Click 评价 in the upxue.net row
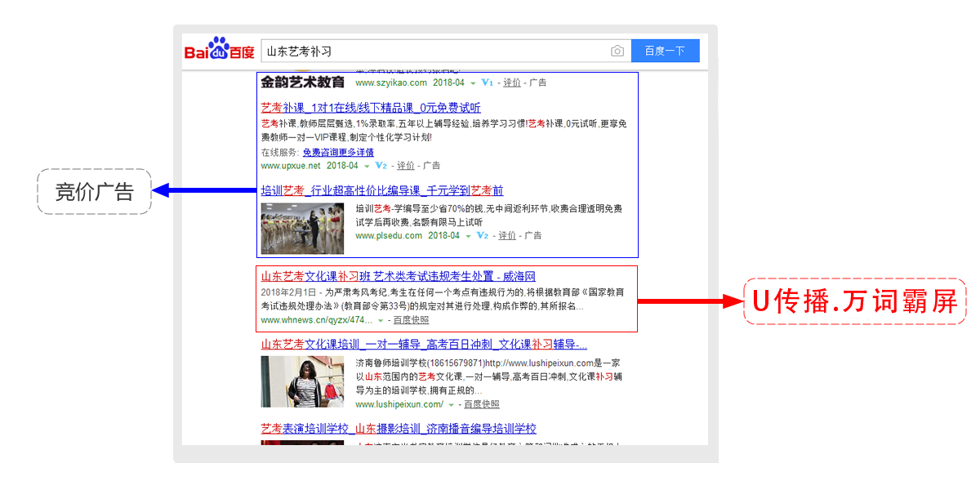The width and height of the screenshot is (980, 490). click(405, 166)
